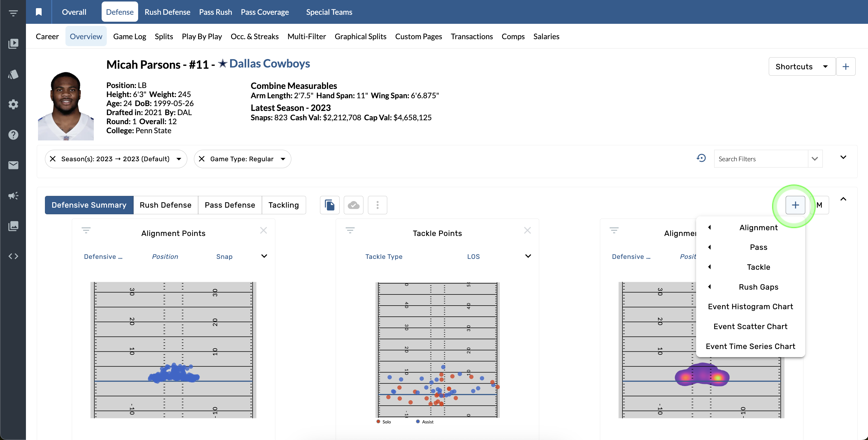868x440 pixels.
Task: Open the Shortcuts dropdown
Action: (x=801, y=67)
